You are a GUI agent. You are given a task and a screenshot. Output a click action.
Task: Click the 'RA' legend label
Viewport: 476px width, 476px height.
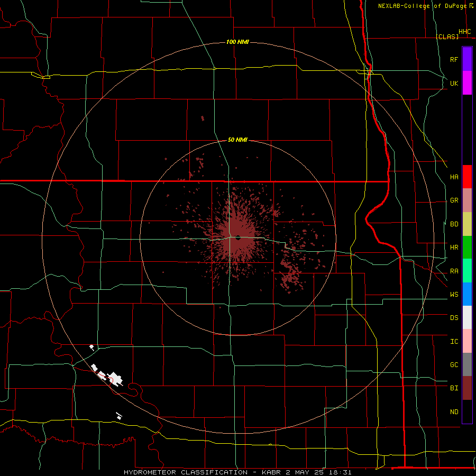tap(454, 271)
